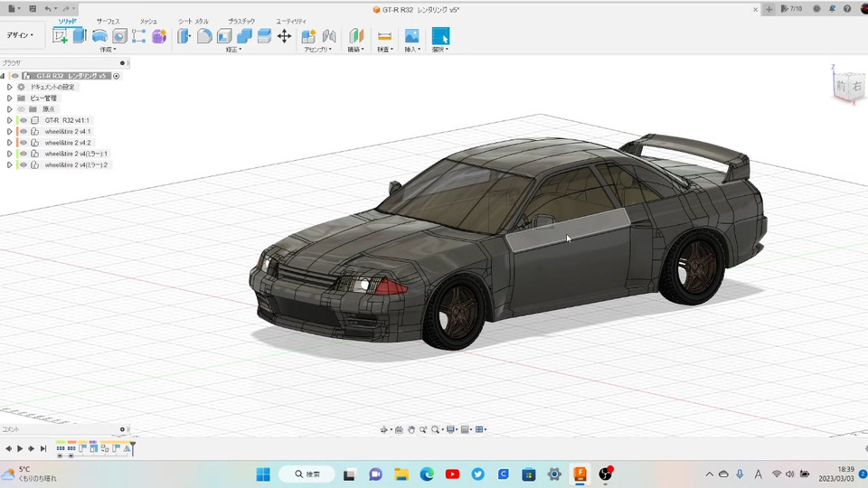
Task: Switch to the プラスチック tab
Action: [241, 21]
